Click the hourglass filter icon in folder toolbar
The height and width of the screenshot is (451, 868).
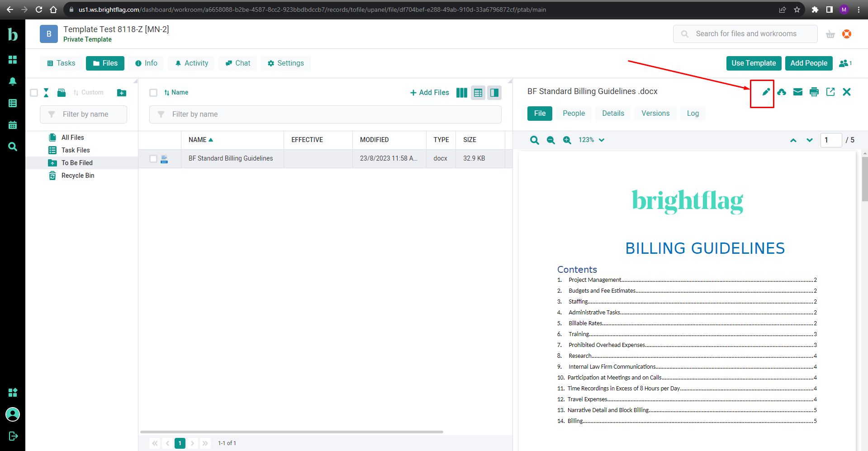pyautogui.click(x=46, y=93)
